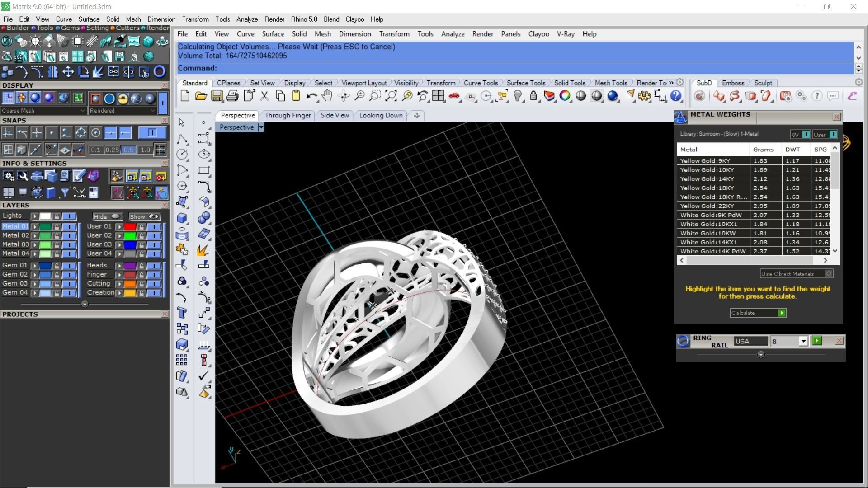Viewport: 868px width, 488px height.
Task: Click the blue question mark Help icon
Action: pyautogui.click(x=676, y=96)
